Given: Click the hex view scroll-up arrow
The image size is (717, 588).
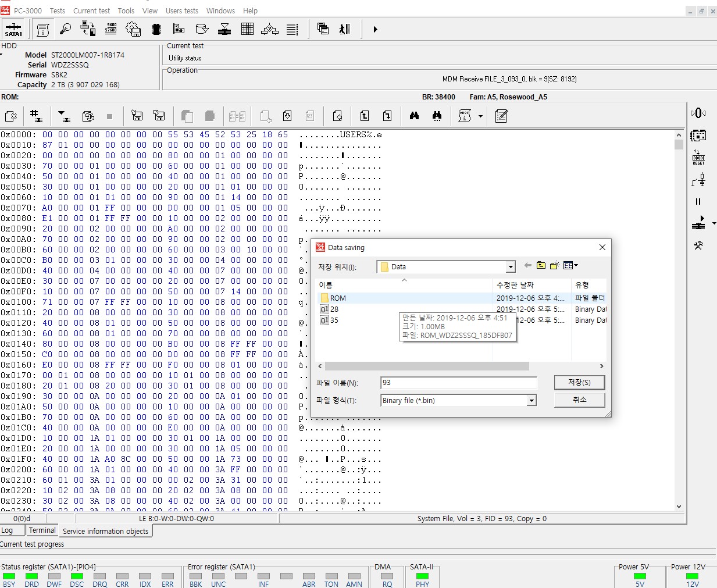Looking at the screenshot, I should click(679, 134).
